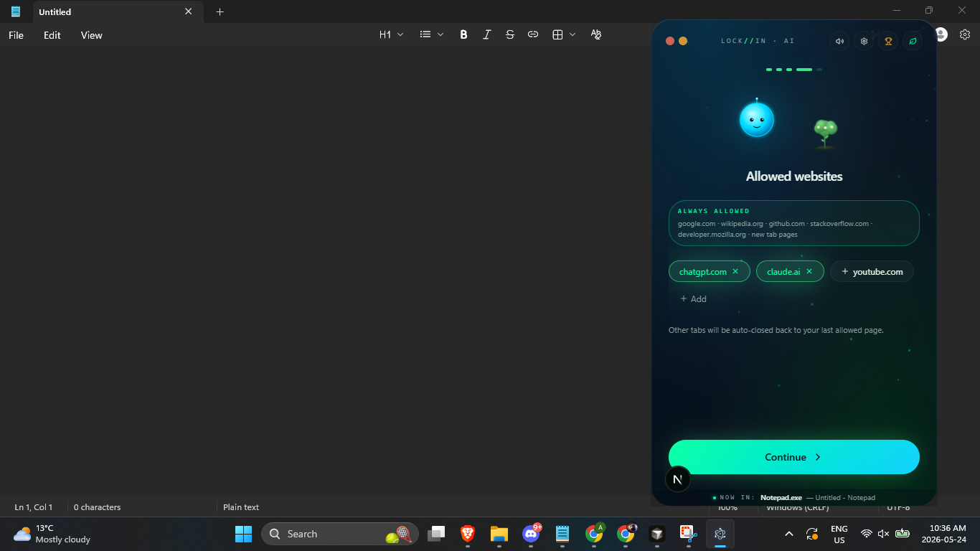The height and width of the screenshot is (551, 980).
Task: Open the H1 heading dropdown
Action: (391, 34)
